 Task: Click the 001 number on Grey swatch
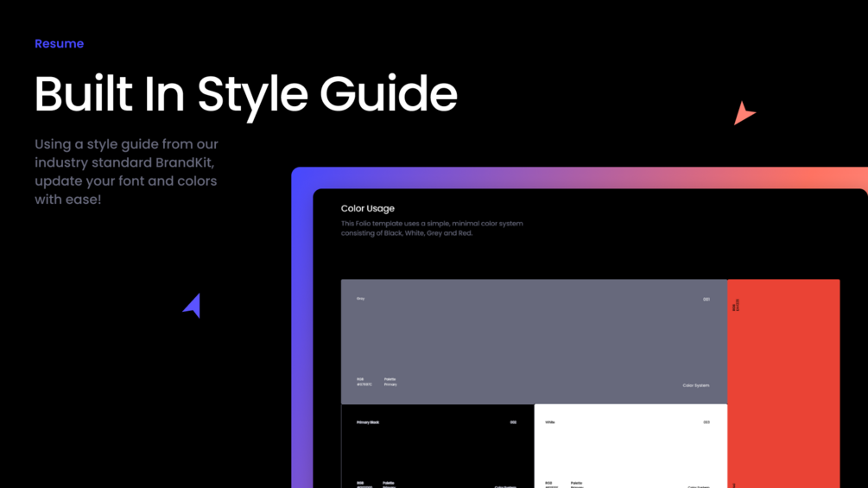(x=706, y=300)
